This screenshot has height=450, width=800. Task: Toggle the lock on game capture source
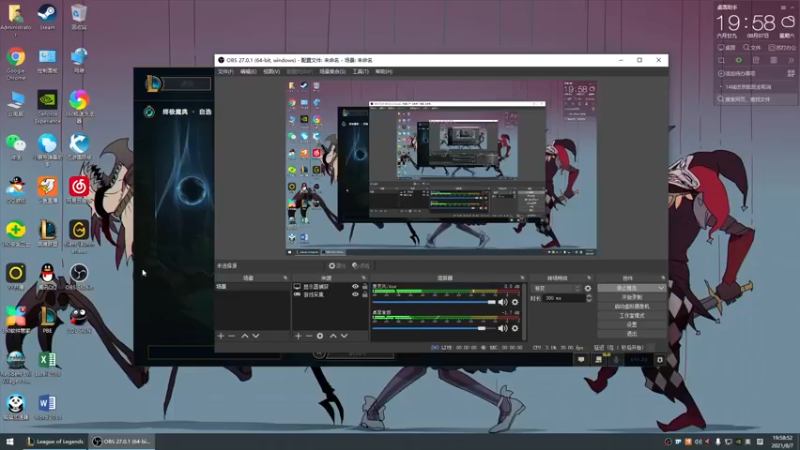click(365, 294)
